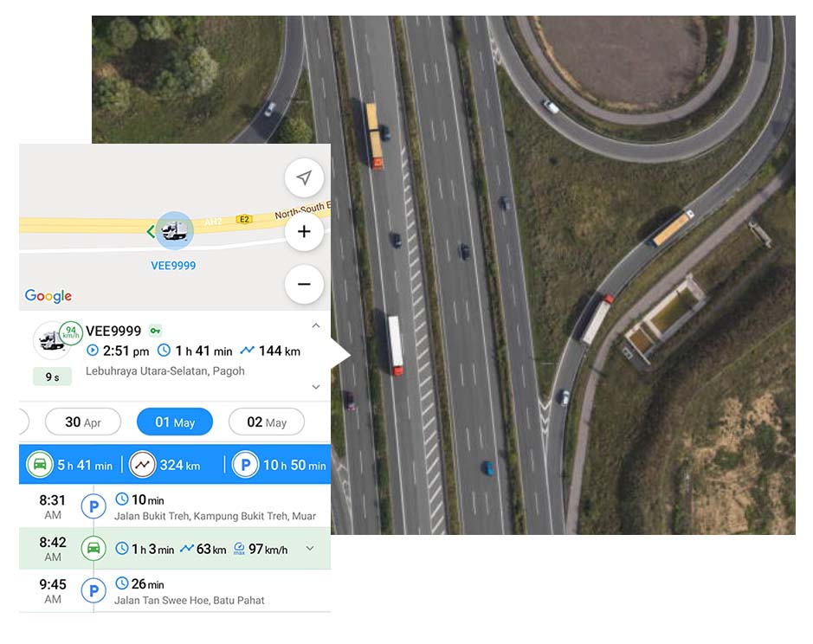Click the Lebuhraya Utara-Selatan, Pagoh address

(x=165, y=371)
